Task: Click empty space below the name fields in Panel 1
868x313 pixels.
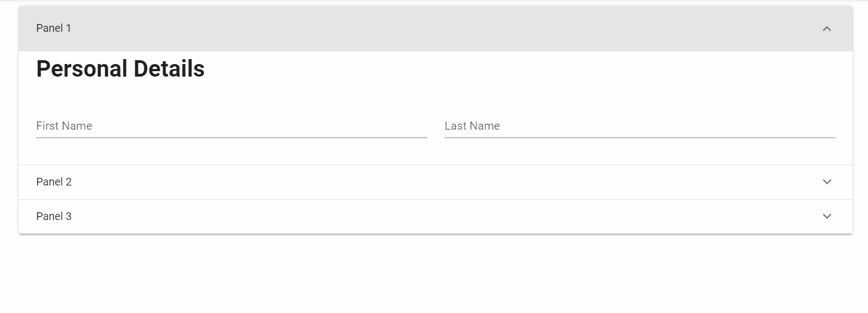Action: click(435, 152)
